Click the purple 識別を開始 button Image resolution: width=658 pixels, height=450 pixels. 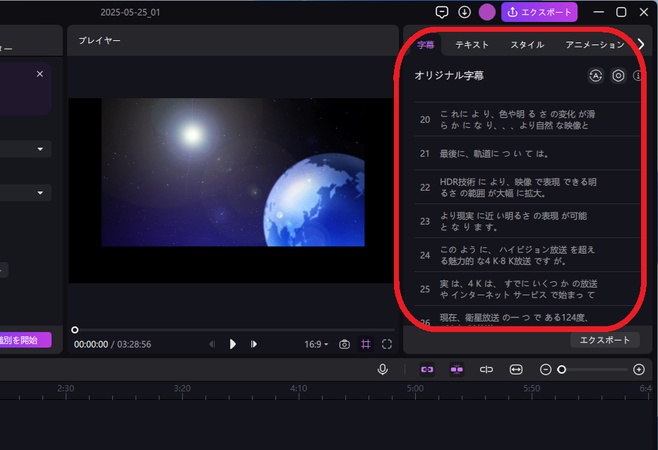point(25,340)
